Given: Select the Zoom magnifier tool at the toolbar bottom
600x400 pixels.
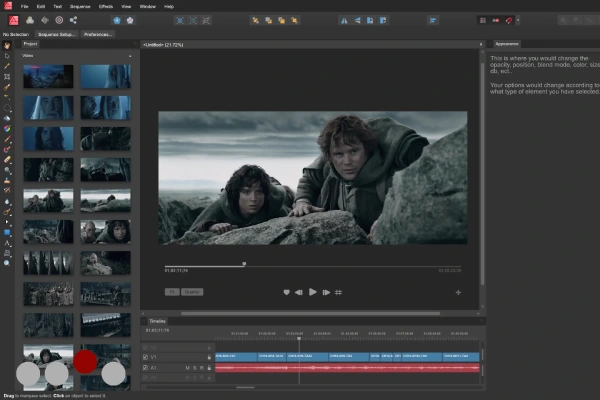Looking at the screenshot, I should point(7,263).
